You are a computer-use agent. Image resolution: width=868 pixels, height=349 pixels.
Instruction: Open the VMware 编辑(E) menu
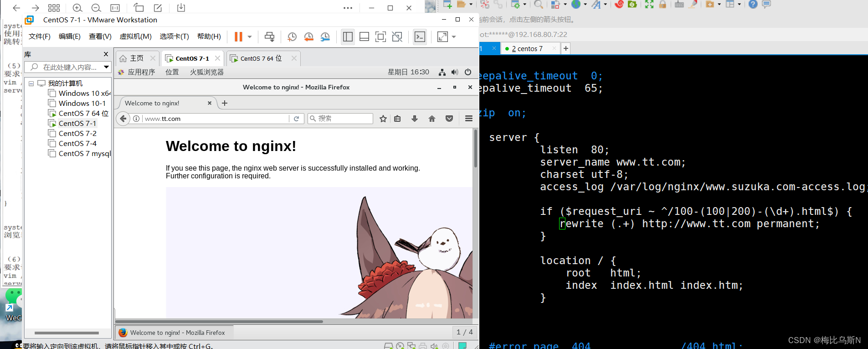click(70, 36)
